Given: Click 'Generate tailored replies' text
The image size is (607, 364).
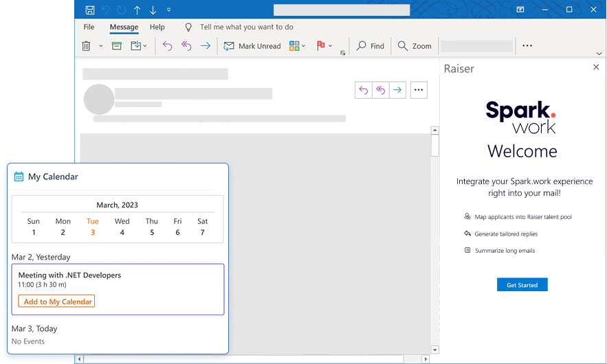Looking at the screenshot, I should tap(506, 234).
